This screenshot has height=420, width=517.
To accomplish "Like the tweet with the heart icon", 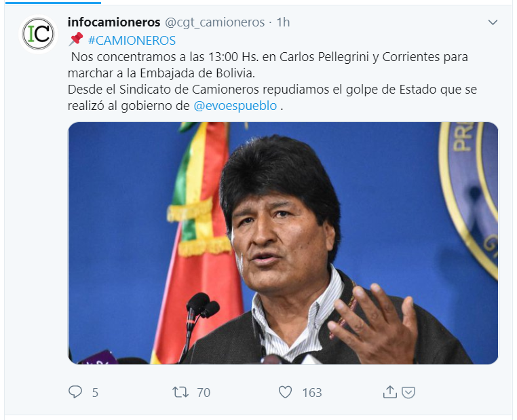I will coord(285,392).
